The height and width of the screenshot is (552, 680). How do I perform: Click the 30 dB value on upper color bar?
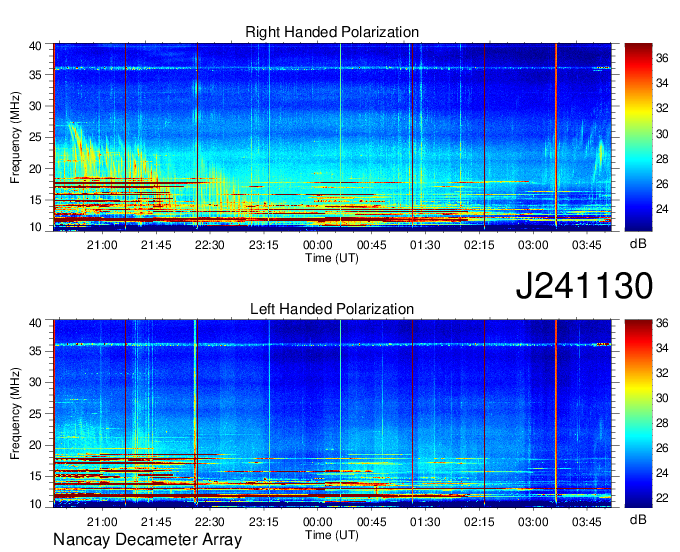click(662, 134)
